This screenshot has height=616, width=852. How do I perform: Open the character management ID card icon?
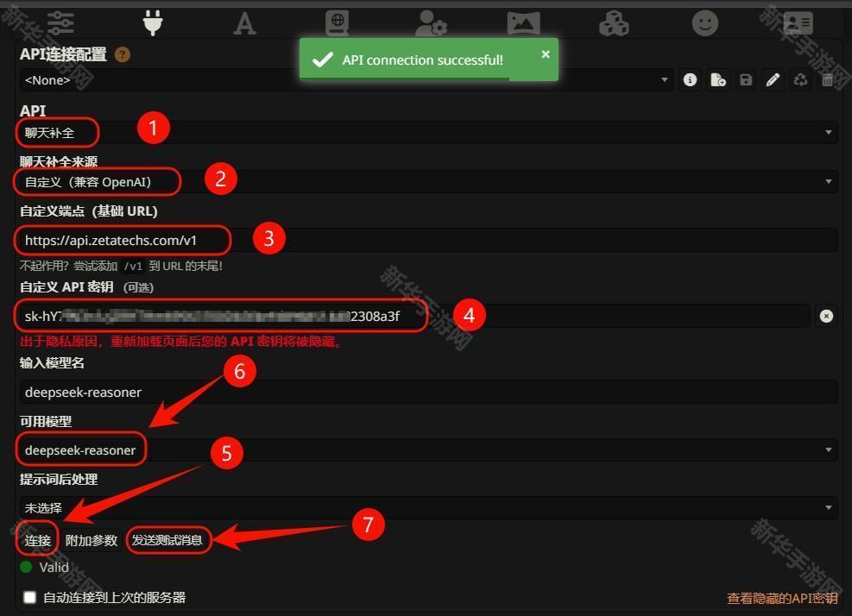[x=798, y=23]
